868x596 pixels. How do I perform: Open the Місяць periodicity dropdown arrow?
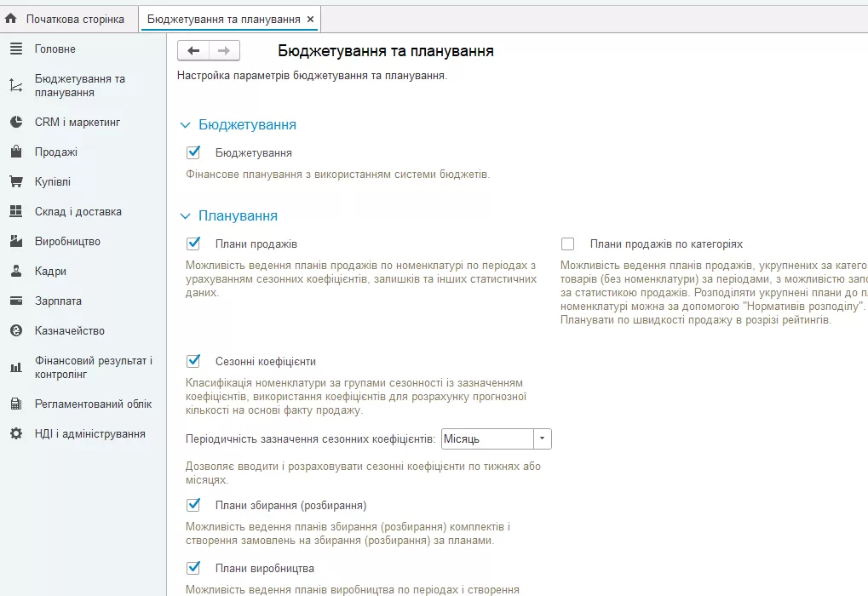tap(542, 438)
